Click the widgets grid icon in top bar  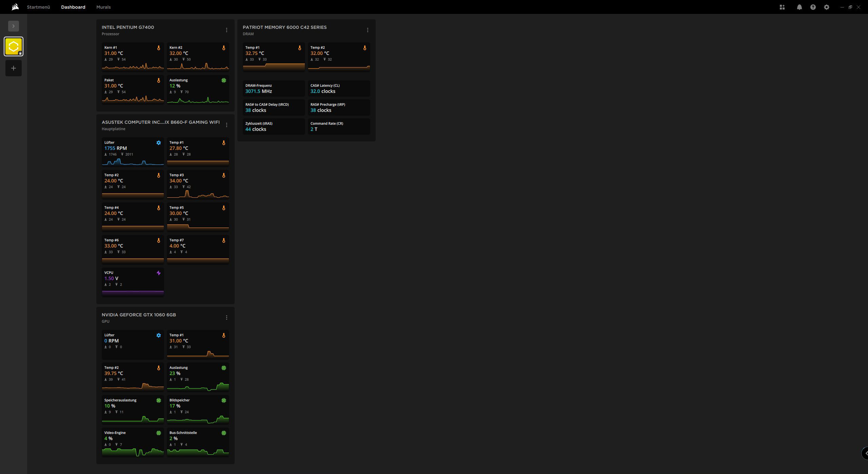tap(782, 7)
